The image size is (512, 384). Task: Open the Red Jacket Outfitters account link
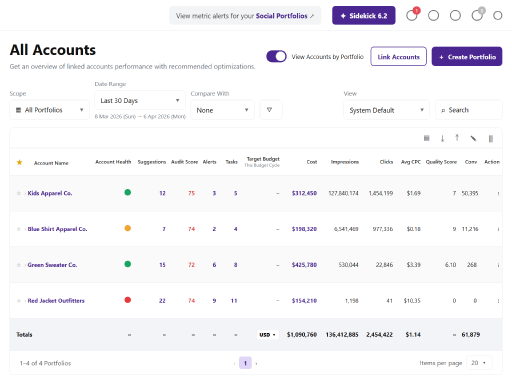(x=56, y=301)
